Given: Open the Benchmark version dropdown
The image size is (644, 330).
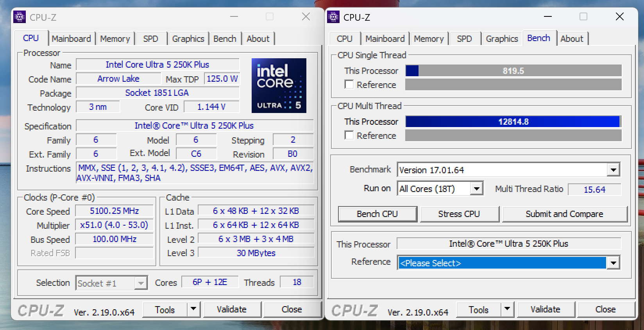Looking at the screenshot, I should (x=613, y=170).
